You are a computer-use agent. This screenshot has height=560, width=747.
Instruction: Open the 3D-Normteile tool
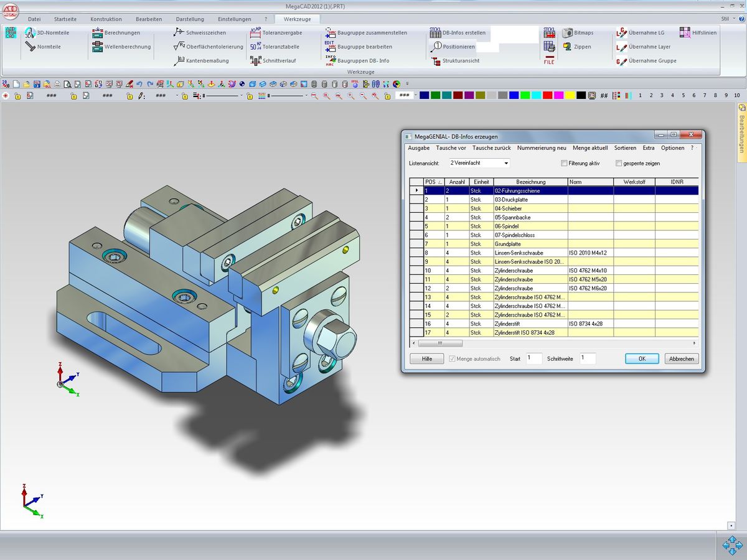(x=47, y=32)
